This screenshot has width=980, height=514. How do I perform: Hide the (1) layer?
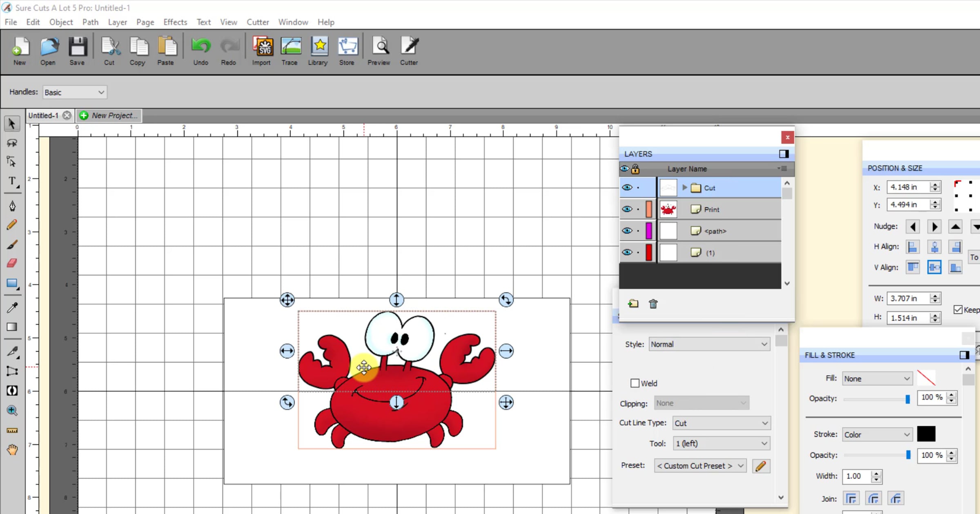(x=627, y=253)
